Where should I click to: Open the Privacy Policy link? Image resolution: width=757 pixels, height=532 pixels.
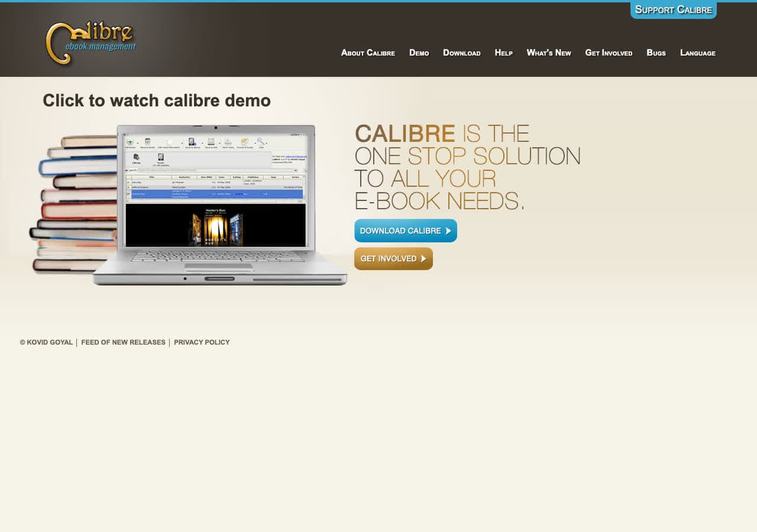202,342
